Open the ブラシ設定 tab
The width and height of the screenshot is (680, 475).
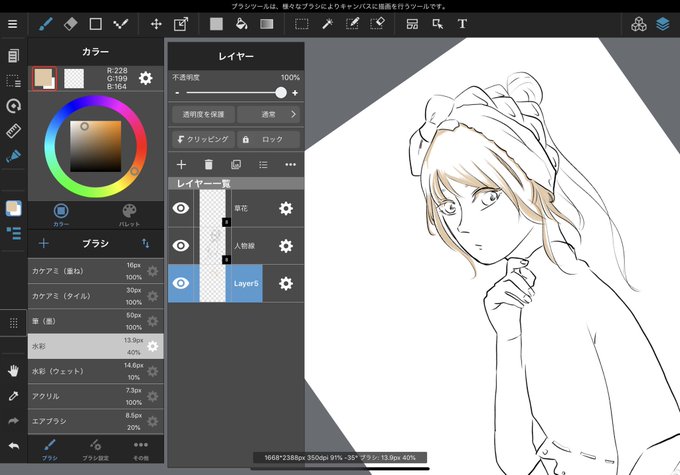(x=95, y=449)
